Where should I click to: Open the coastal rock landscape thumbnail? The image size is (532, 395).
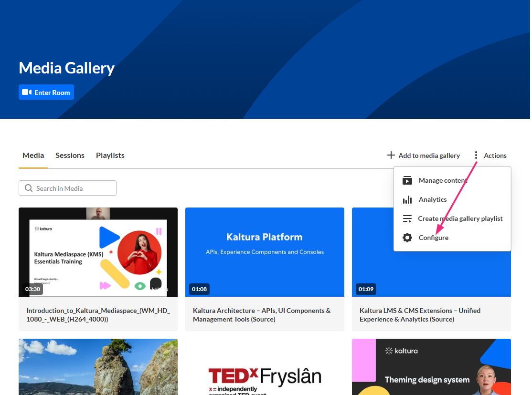(98, 367)
